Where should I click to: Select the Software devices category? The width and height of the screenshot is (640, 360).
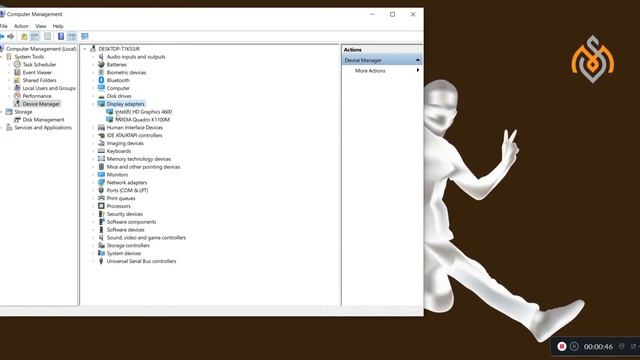(x=125, y=230)
